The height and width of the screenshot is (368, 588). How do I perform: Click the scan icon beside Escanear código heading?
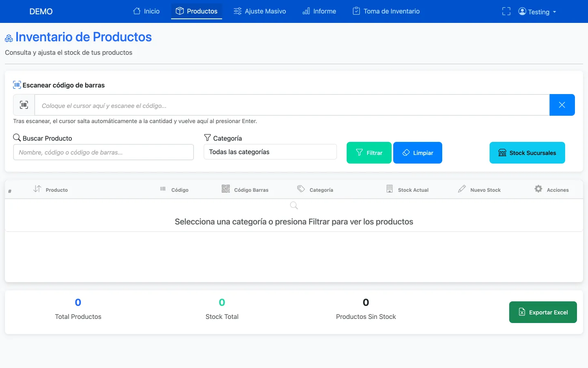coord(17,85)
